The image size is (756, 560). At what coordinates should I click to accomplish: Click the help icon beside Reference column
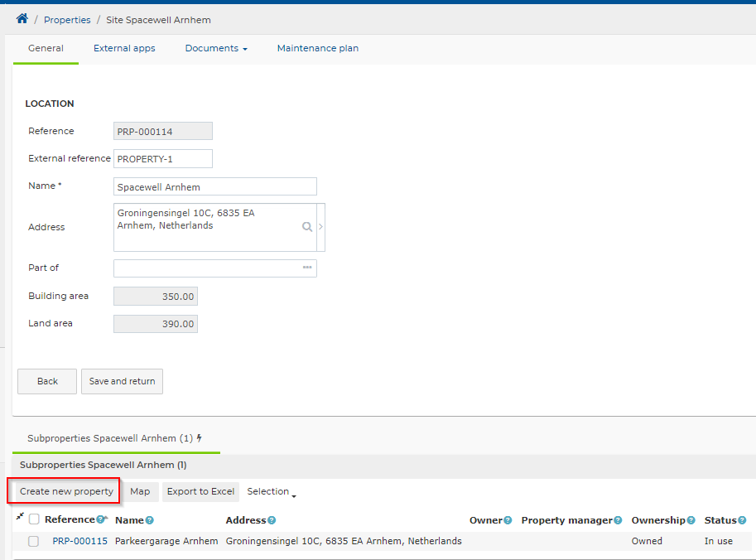pyautogui.click(x=100, y=519)
